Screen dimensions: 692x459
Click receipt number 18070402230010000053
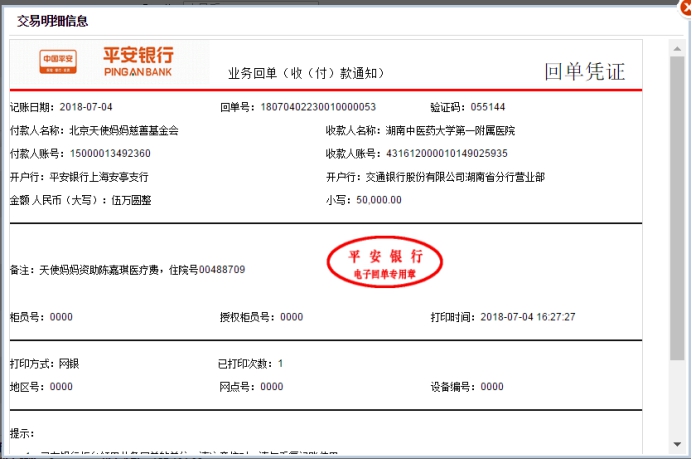click(x=318, y=107)
